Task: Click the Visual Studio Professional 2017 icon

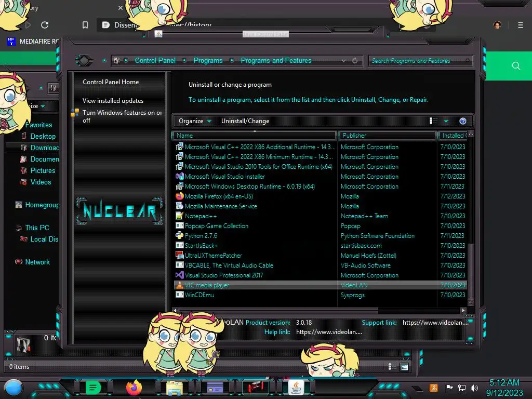Action: click(x=179, y=275)
